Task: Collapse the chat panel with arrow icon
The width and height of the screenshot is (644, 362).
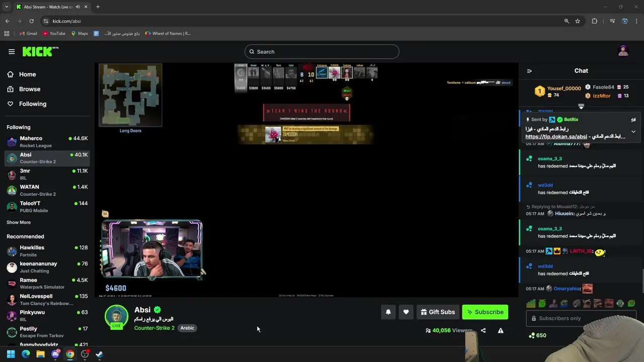Action: (529, 71)
